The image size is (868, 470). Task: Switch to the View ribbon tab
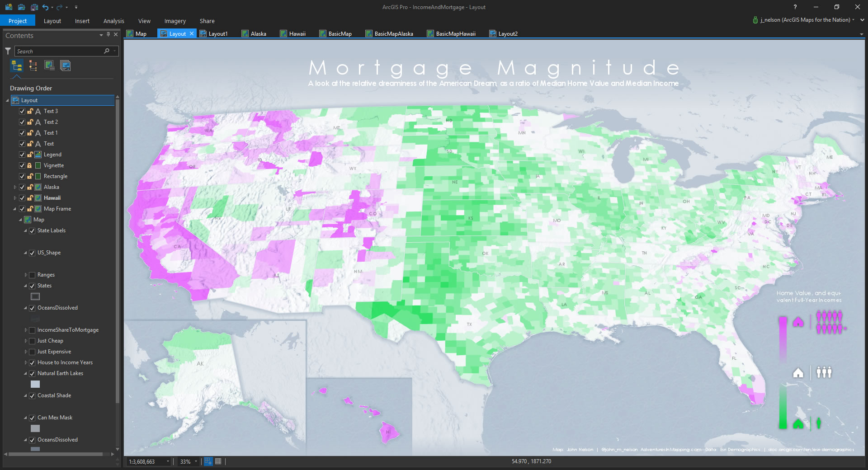[x=145, y=21]
